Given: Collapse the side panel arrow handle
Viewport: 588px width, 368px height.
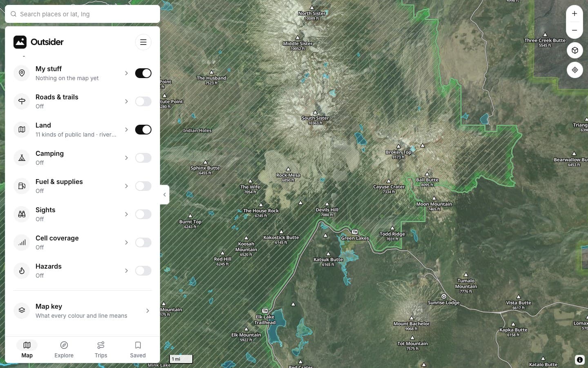Looking at the screenshot, I should (x=165, y=195).
